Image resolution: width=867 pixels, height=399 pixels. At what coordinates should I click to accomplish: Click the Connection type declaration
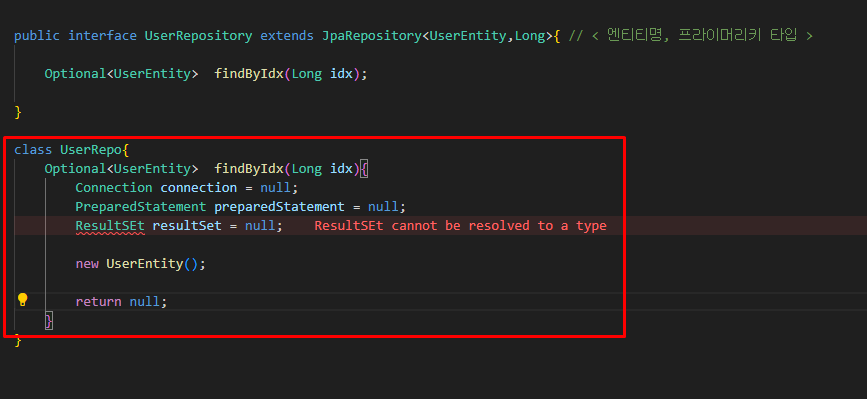pyautogui.click(x=114, y=187)
